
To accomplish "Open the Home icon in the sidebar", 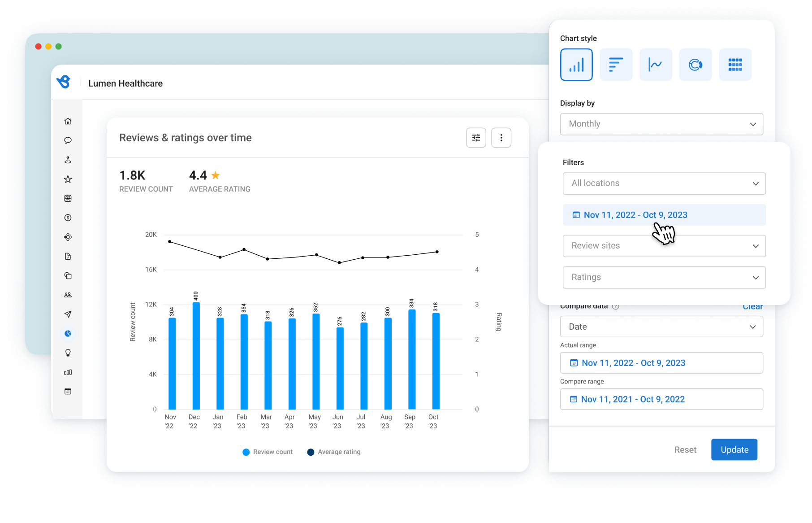I will coord(68,121).
